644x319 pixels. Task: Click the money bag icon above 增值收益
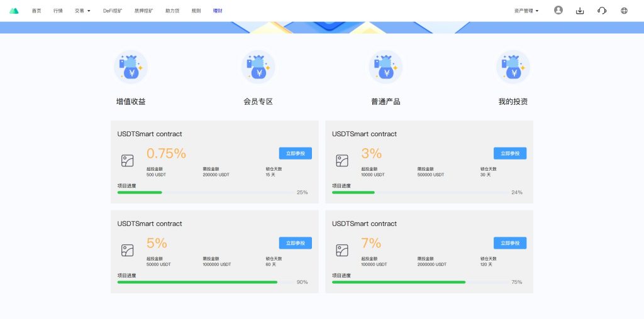coord(131,67)
